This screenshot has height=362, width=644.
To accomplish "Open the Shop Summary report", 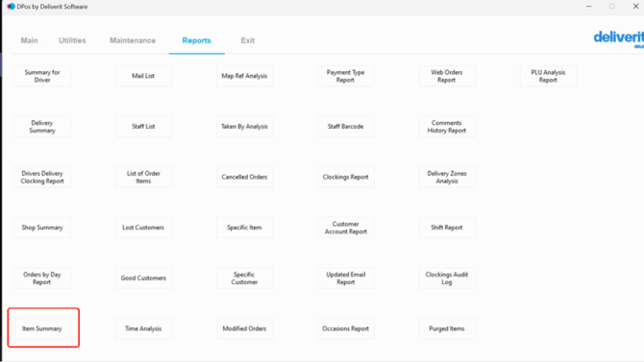I will [x=42, y=228].
